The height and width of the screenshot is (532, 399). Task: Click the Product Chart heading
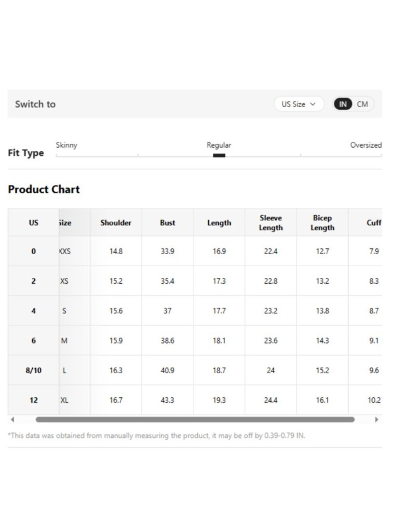click(x=44, y=189)
